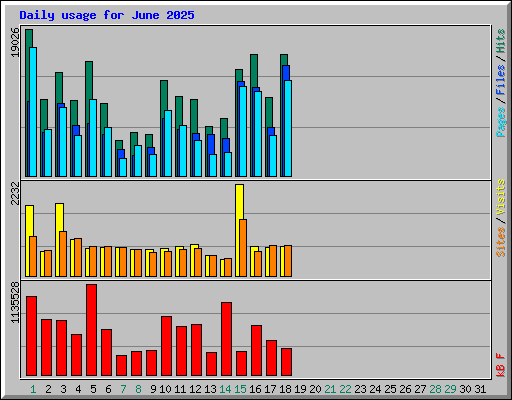Click day 18 on the date axis
Image resolution: width=512 pixels, height=400 pixels.
(x=285, y=389)
